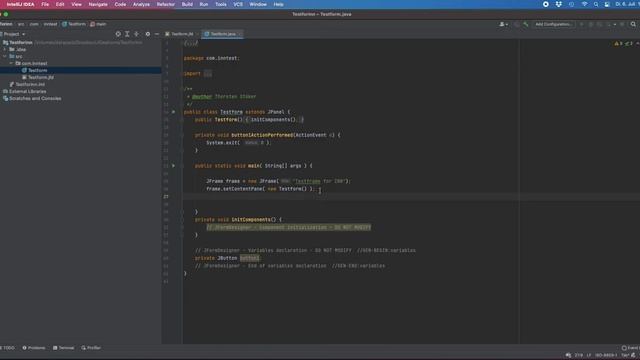This screenshot has width=640, height=360.
Task: Click the screen recording icon in menu bar
Action: (x=546, y=4)
